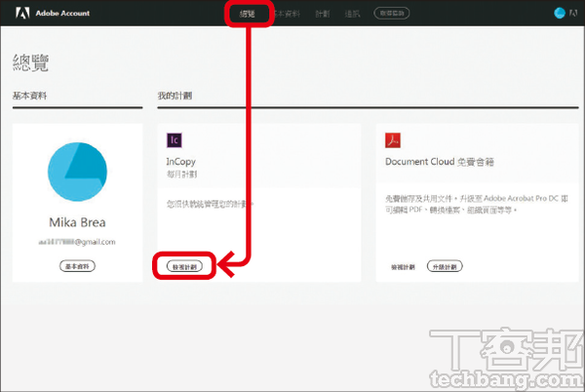Open the 總覽 overview tab

coord(248,14)
